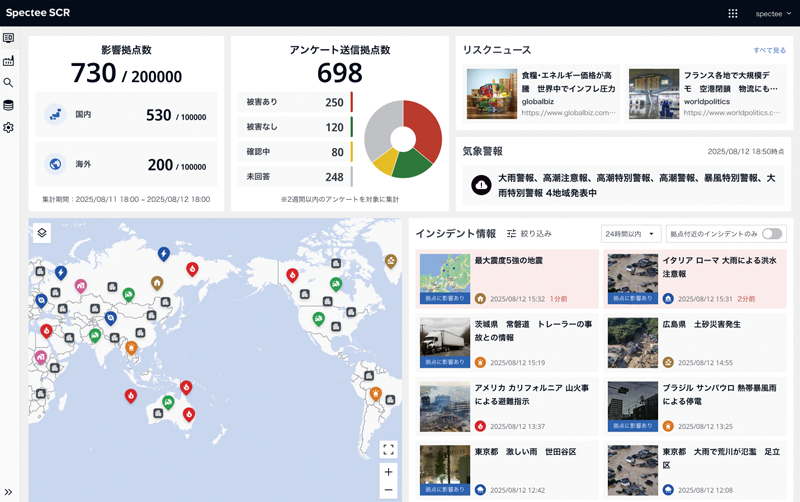
Task: Select the 被害なし survey row
Action: (295, 127)
